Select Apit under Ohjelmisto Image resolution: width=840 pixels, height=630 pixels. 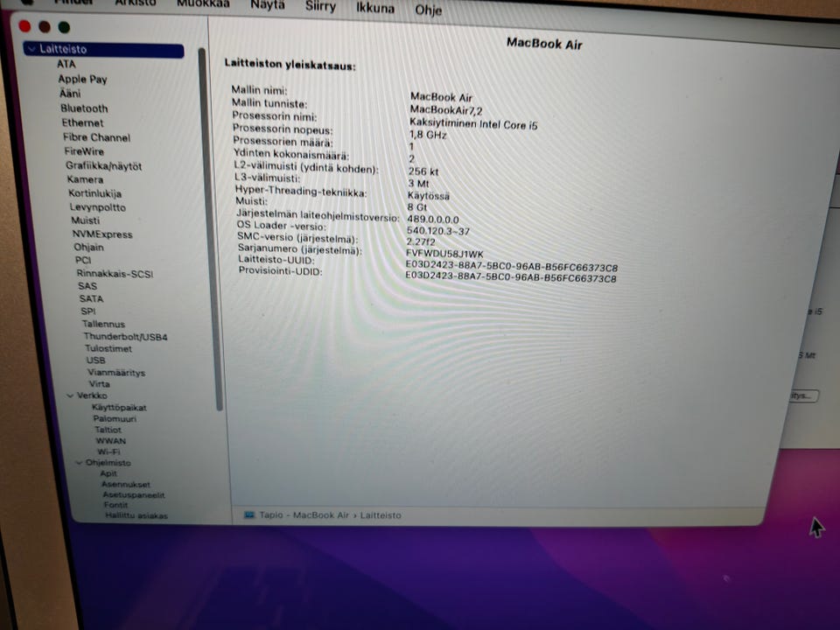[108, 473]
